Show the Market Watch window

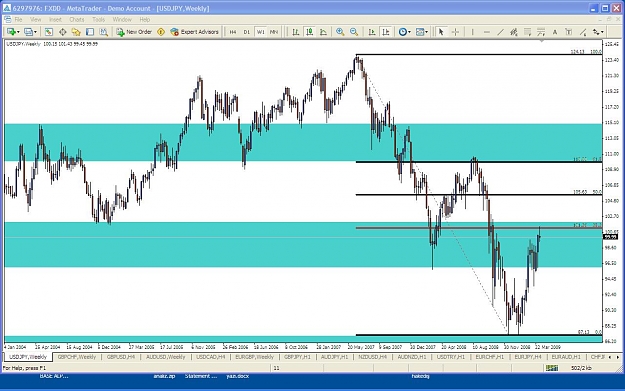49,32
